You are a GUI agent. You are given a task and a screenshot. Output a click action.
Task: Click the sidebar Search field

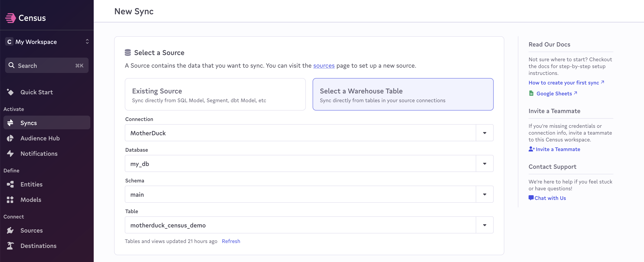47,66
